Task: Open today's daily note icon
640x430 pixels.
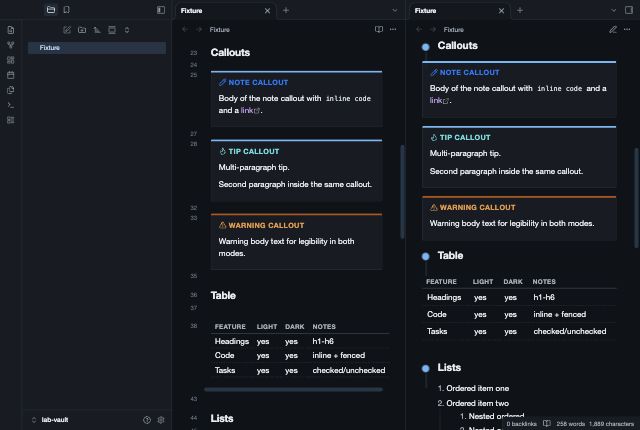Action: (11, 75)
